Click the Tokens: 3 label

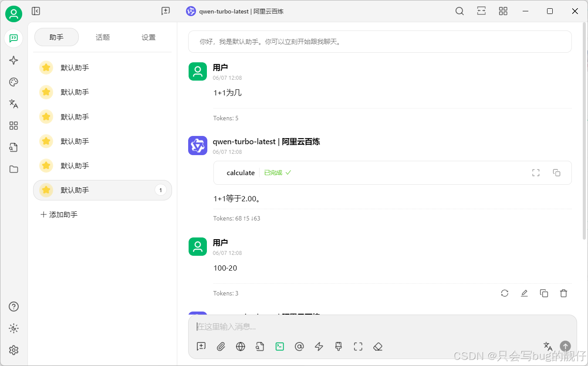(x=226, y=293)
